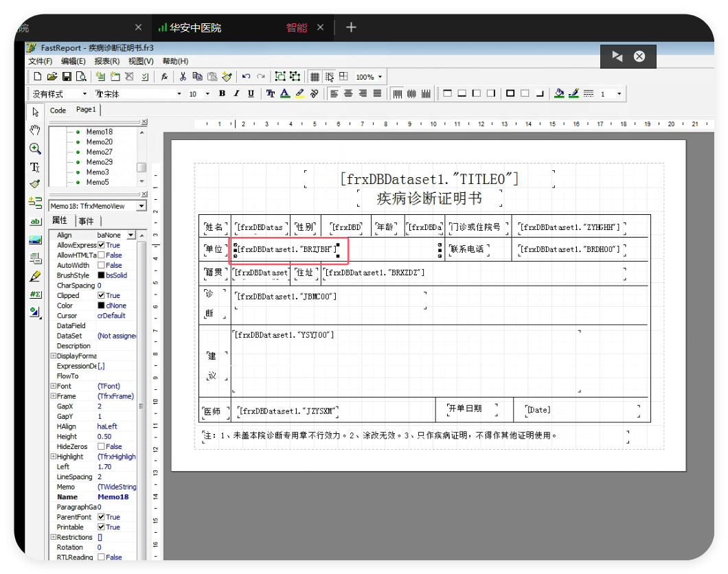This screenshot has width=728, height=574.
Task: Select the text edit tool
Action: click(35, 167)
